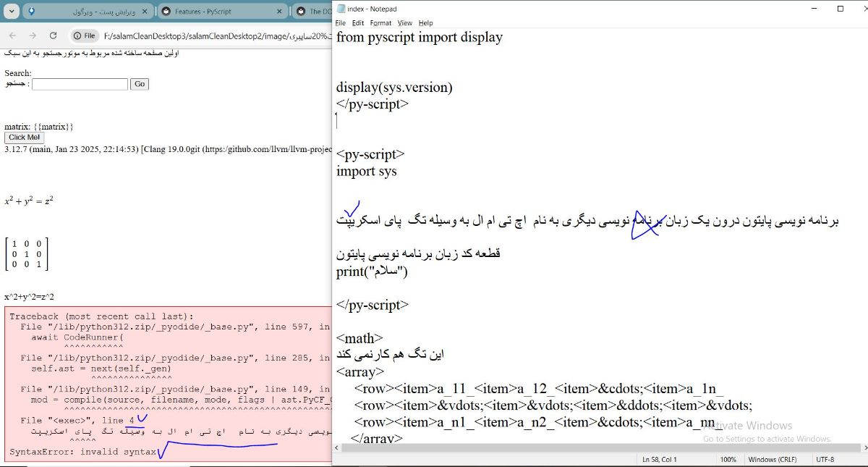The height and width of the screenshot is (467, 868).
Task: Click the Notepad icon in title bar
Action: click(x=340, y=9)
